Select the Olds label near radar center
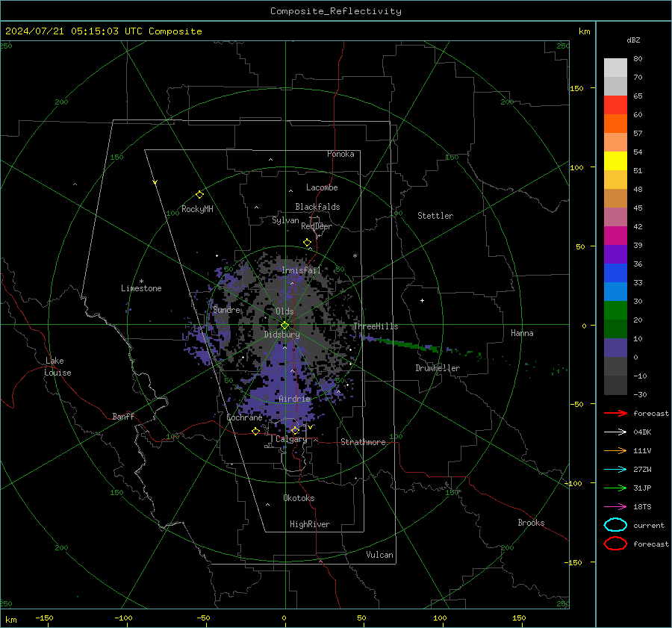Screen dimensions: 672x628 284,311
